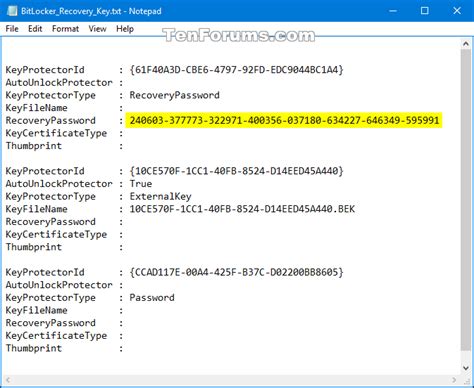The image size is (474, 388).
Task: Click the ID {10CE570F-1CC1-40FB-8524-D14EED45A440}
Action: click(x=236, y=171)
